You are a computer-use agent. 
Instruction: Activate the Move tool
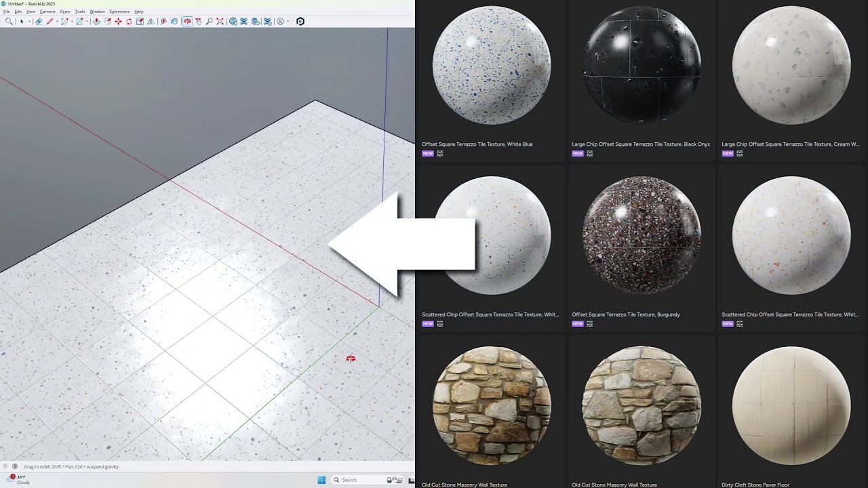(x=118, y=22)
